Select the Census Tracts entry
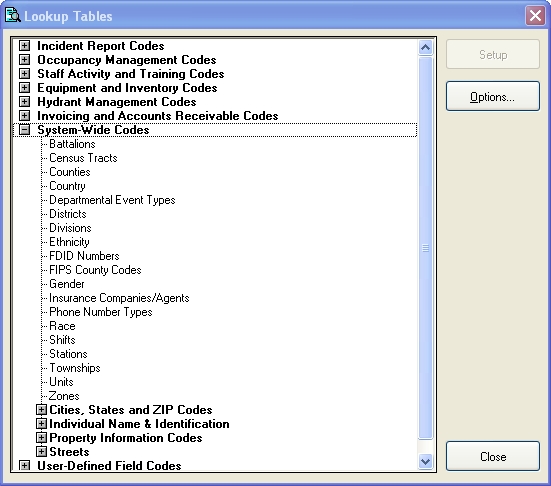The height and width of the screenshot is (486, 551). coord(83,158)
